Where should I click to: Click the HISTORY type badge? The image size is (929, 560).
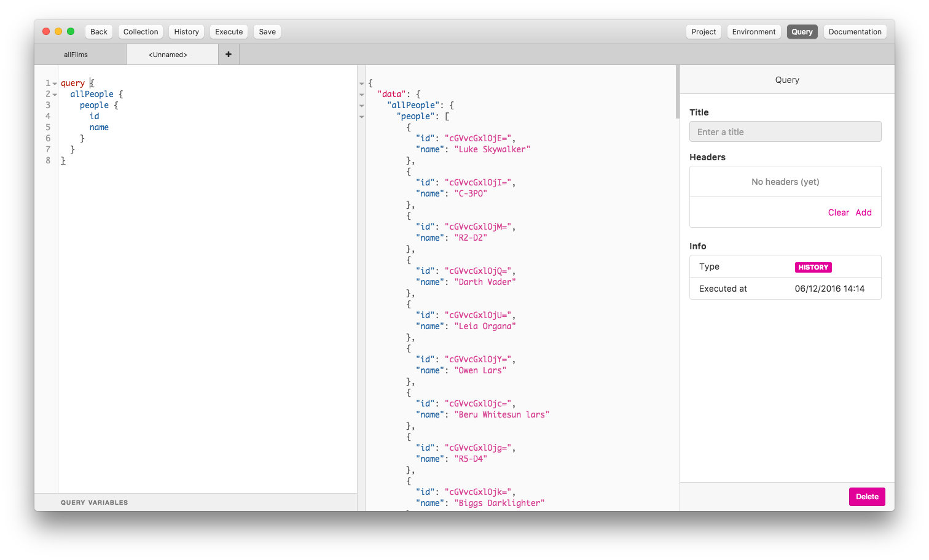[813, 267]
